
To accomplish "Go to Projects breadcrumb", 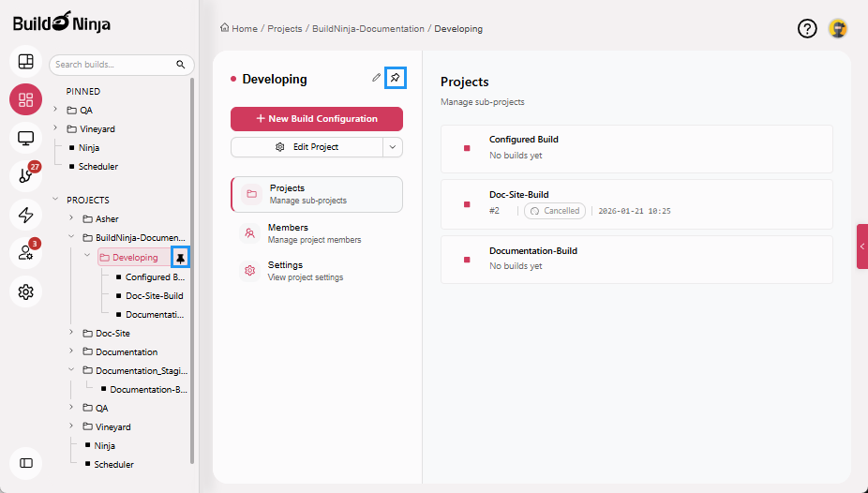I will [x=285, y=28].
